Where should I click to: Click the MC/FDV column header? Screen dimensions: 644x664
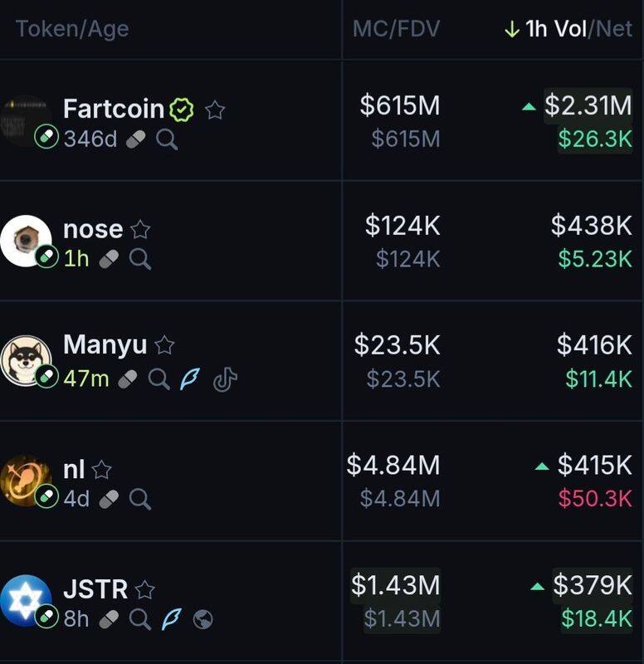[396, 29]
